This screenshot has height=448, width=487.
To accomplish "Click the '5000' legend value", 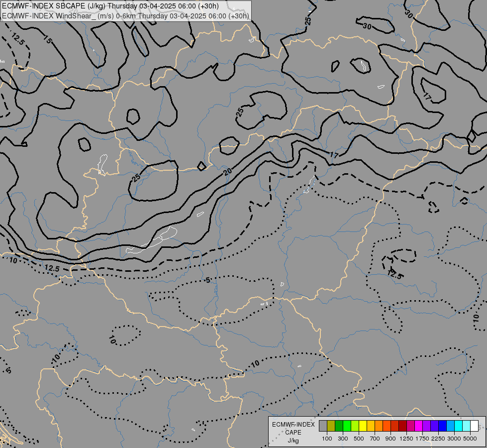I will [470, 439].
